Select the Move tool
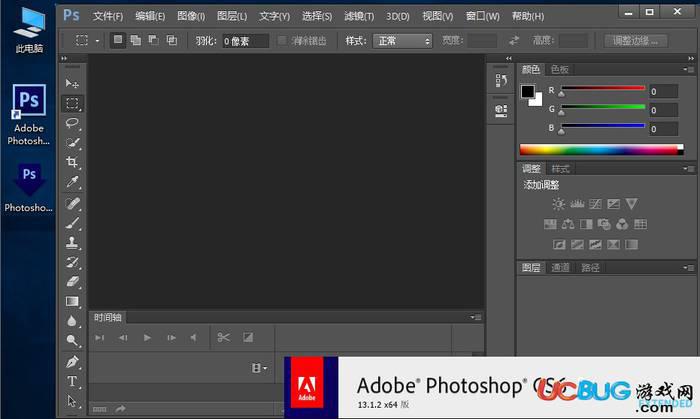The width and height of the screenshot is (700, 419). coord(72,83)
